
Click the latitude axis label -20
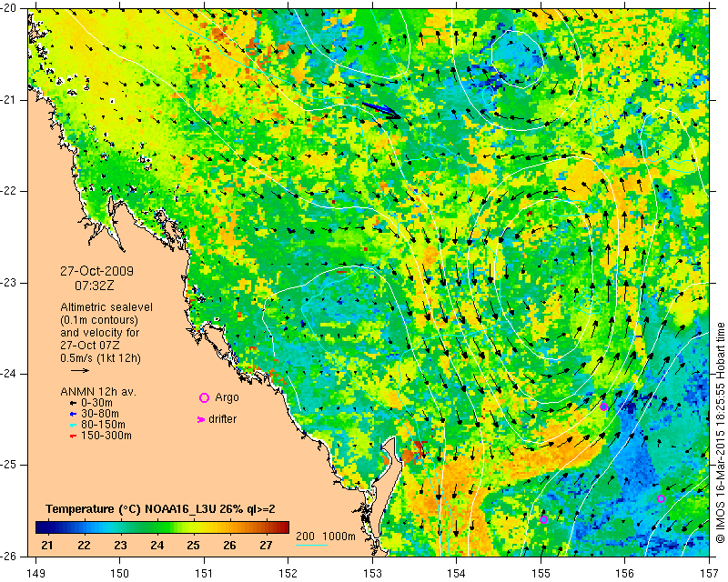[8, 9]
